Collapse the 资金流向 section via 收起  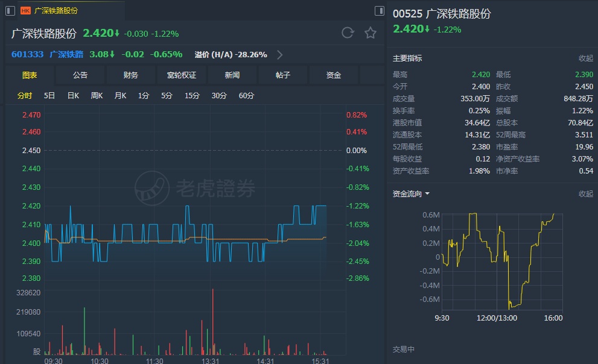pyautogui.click(x=586, y=194)
